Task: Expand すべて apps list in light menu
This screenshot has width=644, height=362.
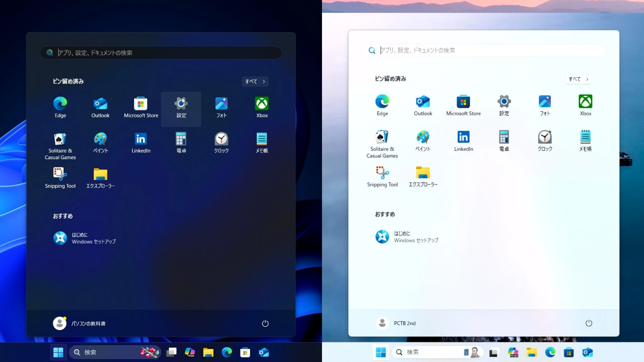Action: pyautogui.click(x=578, y=79)
